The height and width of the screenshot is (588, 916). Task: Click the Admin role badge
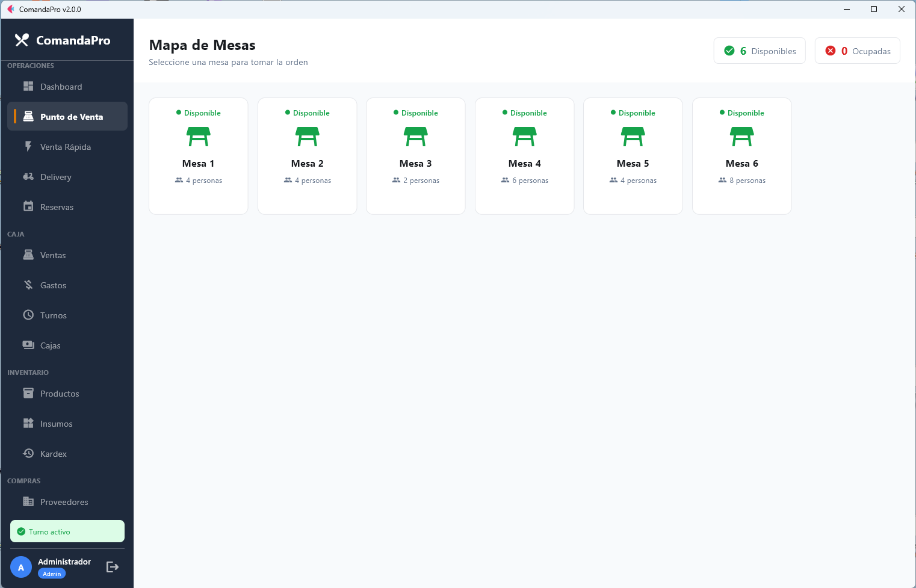tap(52, 574)
